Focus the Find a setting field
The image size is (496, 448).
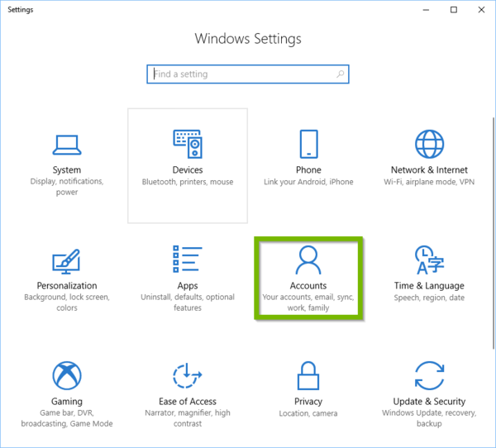248,74
